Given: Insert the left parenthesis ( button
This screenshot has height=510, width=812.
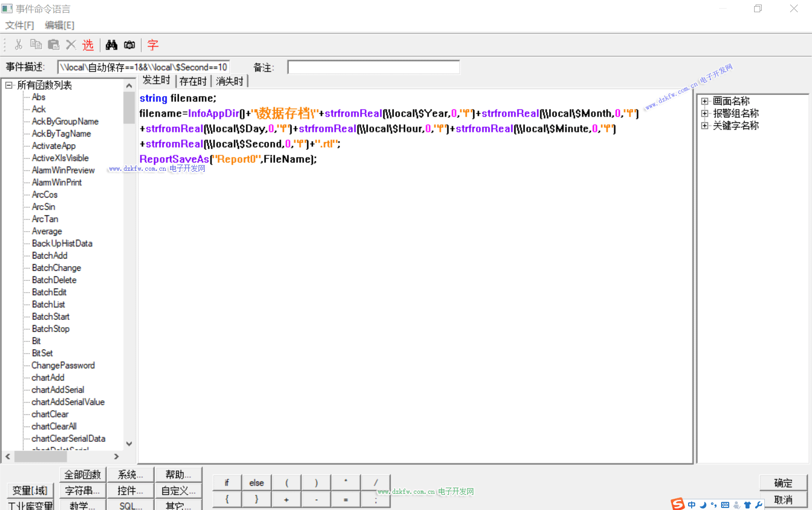Looking at the screenshot, I should pyautogui.click(x=286, y=483).
